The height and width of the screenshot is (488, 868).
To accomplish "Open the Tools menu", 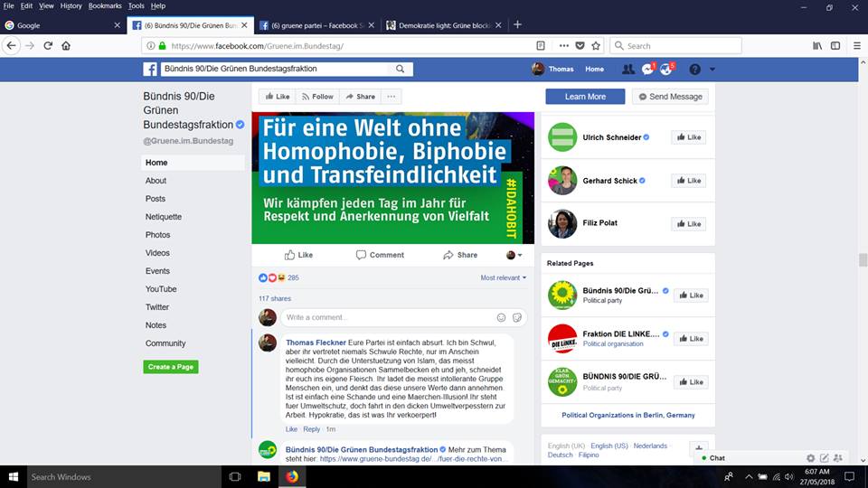I will pyautogui.click(x=136, y=5).
